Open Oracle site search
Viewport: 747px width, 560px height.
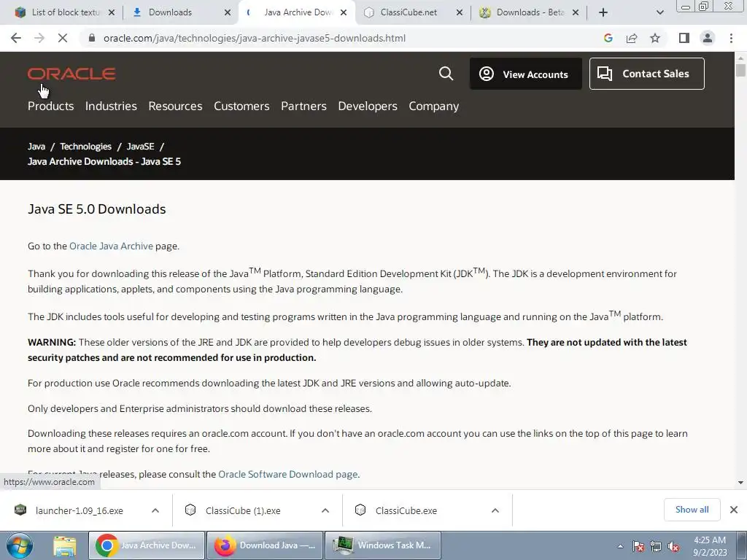(x=446, y=74)
